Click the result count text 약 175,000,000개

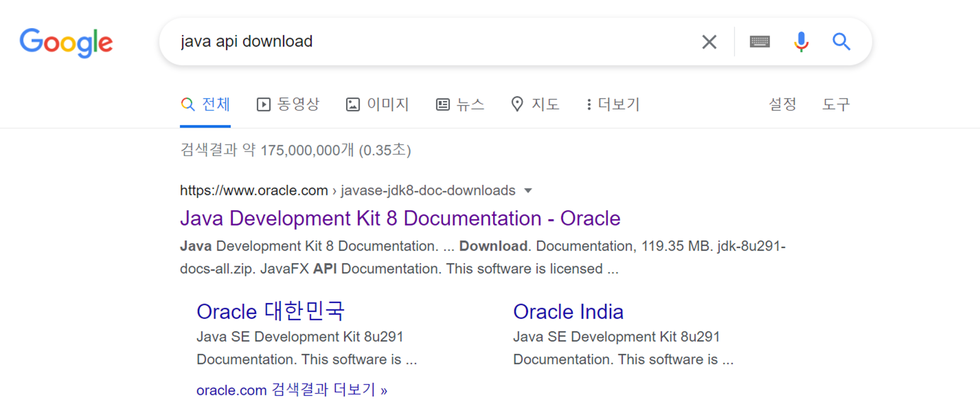(x=298, y=150)
